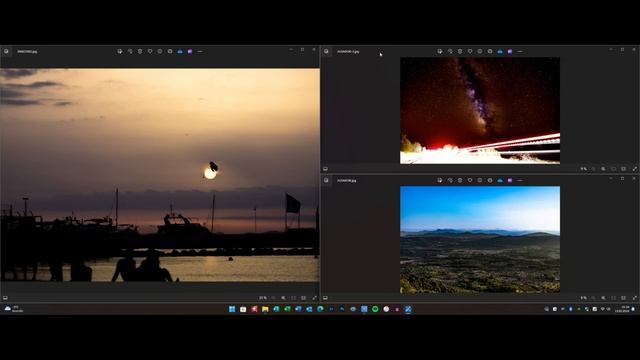Click Edit image icon in sunset photo window
The height and width of the screenshot is (360, 640).
point(120,51)
